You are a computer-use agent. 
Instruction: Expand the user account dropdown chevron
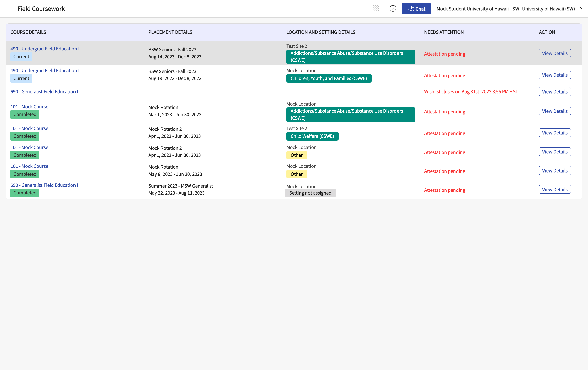click(x=582, y=8)
